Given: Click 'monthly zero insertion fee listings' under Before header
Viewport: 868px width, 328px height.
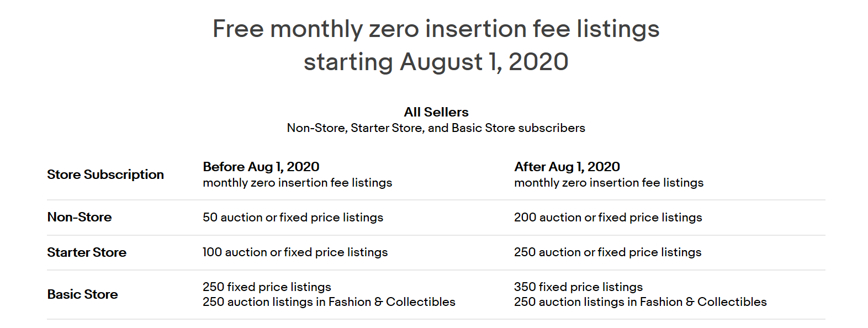Looking at the screenshot, I should coord(297,183).
